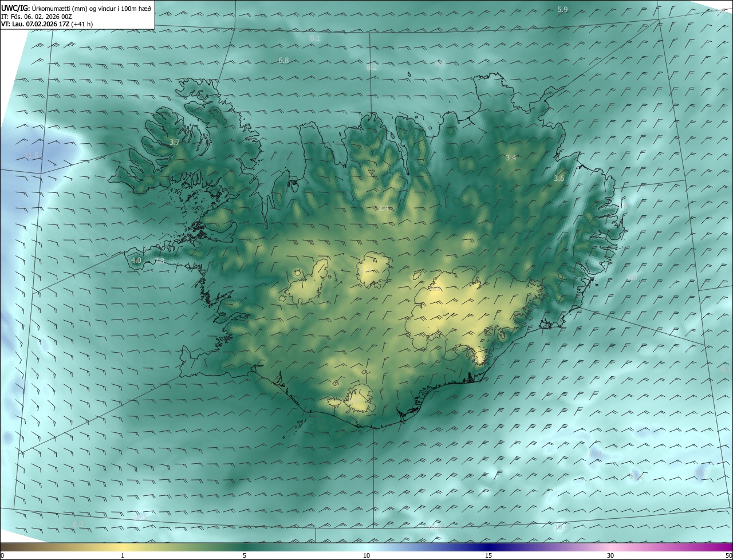The width and height of the screenshot is (733, 560).
Task: Click the 'VT: Lau. 07.02.2026 17Z (+41 h)' line
Action: tap(47, 24)
